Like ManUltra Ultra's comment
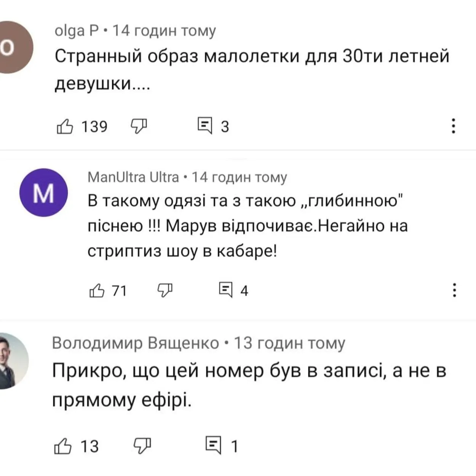Viewport: 476px width, 476px height. pyautogui.click(x=97, y=291)
